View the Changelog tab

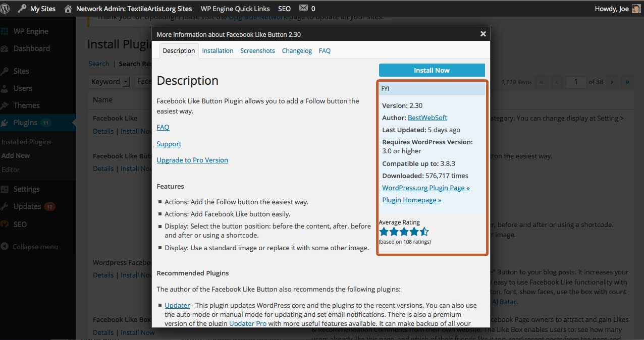297,50
